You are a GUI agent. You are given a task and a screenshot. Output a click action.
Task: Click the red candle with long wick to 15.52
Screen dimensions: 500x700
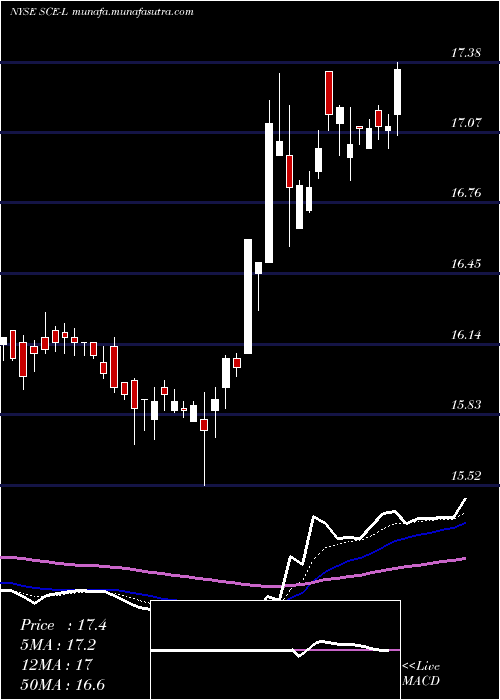[x=204, y=425]
